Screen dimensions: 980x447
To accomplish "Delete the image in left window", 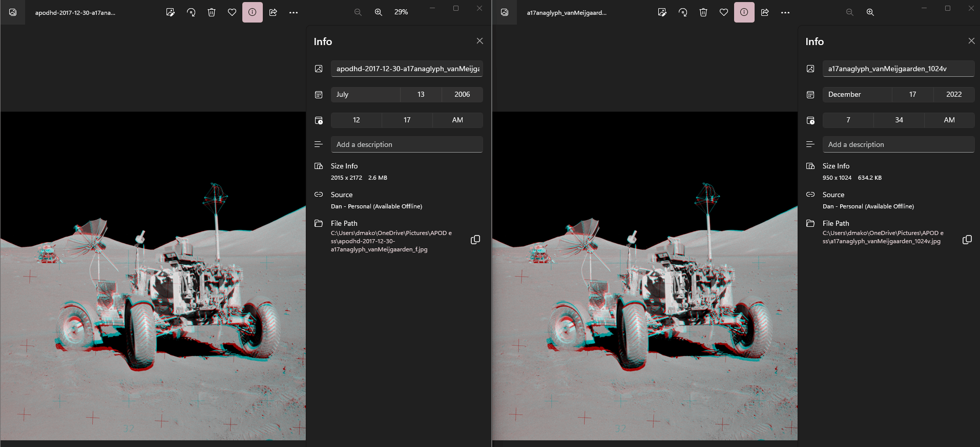I will point(212,12).
